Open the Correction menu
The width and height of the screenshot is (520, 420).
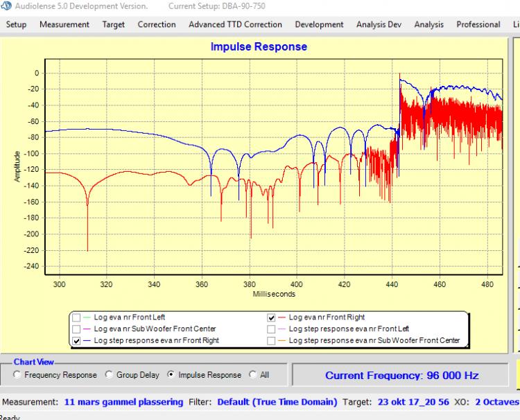pyautogui.click(x=157, y=24)
